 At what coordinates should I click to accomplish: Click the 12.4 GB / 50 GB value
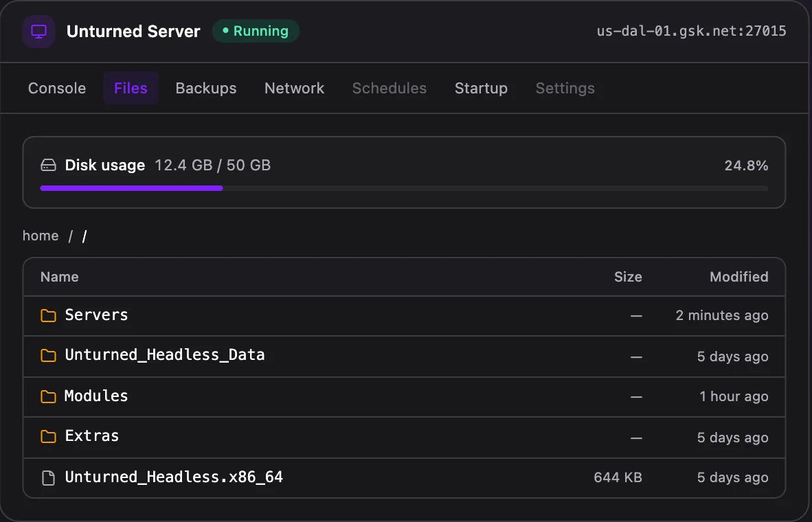coord(212,166)
